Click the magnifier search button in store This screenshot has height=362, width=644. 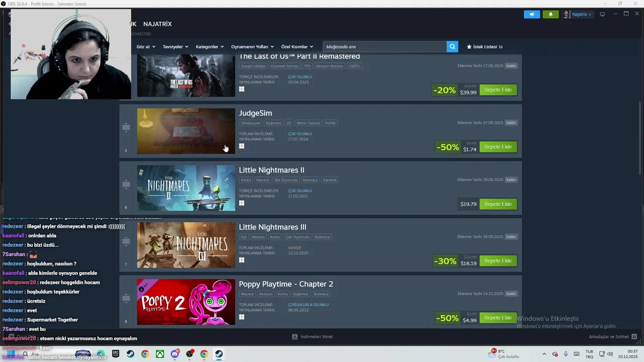tap(452, 47)
